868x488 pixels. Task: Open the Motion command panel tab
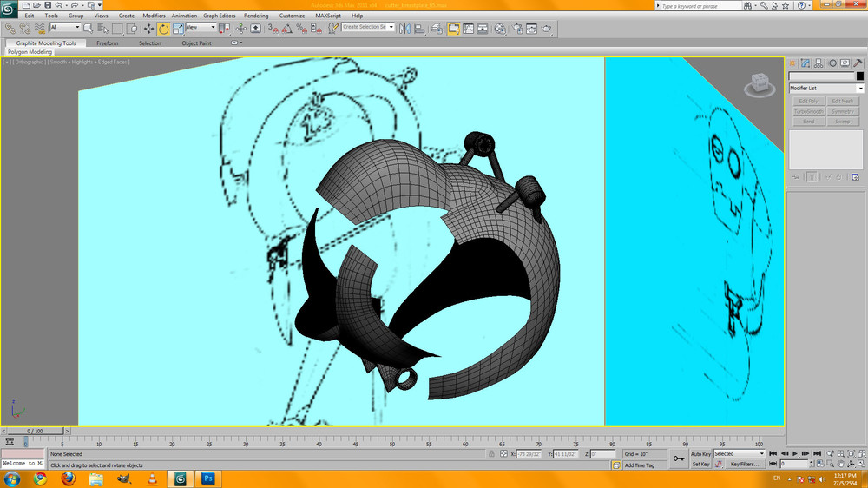(x=832, y=63)
